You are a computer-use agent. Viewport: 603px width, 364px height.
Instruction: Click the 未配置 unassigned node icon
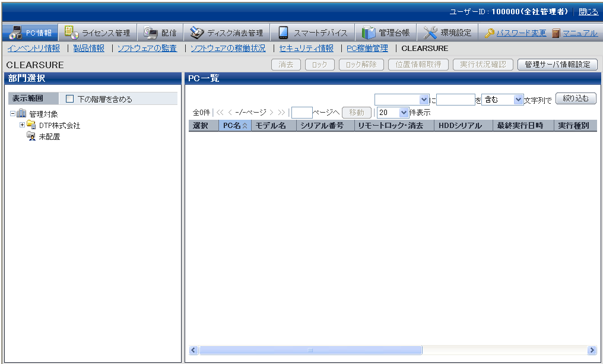pyautogui.click(x=31, y=137)
